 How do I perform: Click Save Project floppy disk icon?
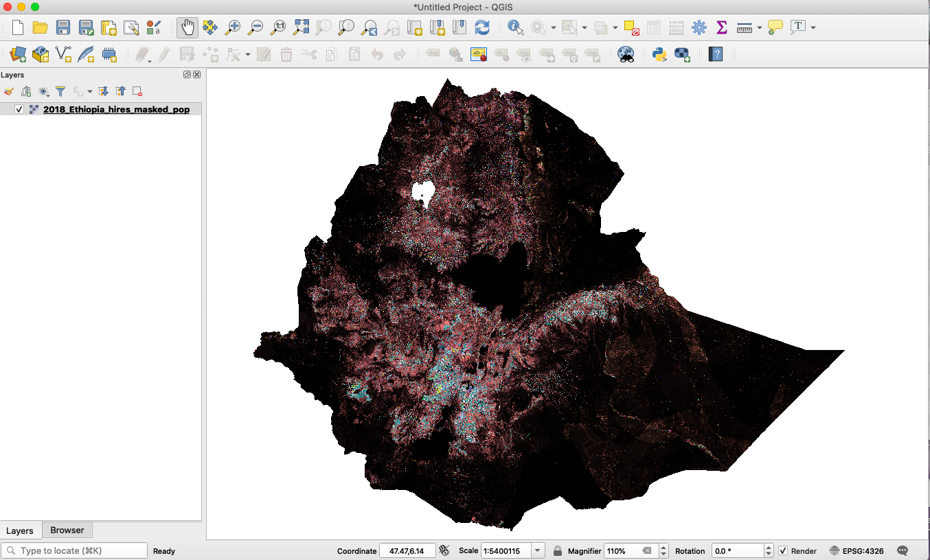[x=63, y=27]
